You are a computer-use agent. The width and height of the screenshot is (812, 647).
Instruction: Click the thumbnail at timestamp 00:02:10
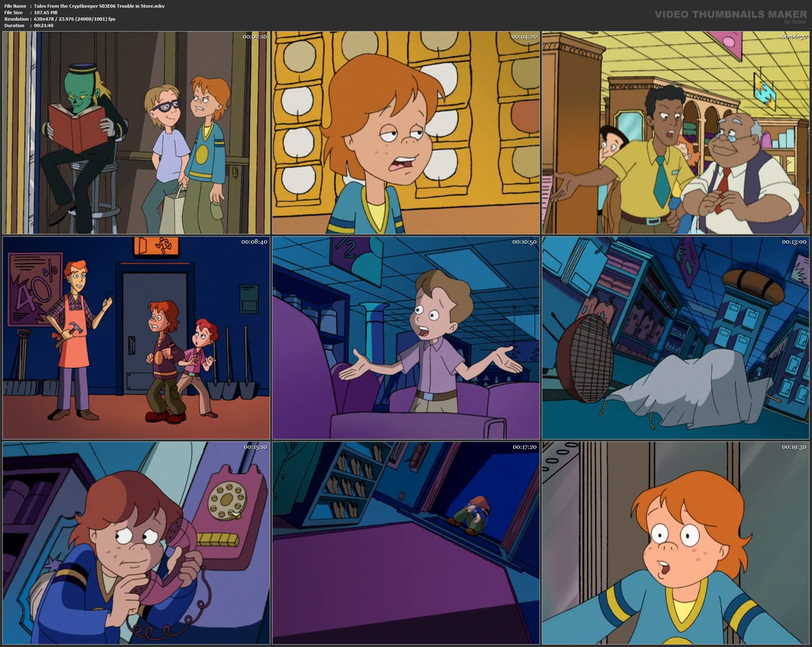136,133
